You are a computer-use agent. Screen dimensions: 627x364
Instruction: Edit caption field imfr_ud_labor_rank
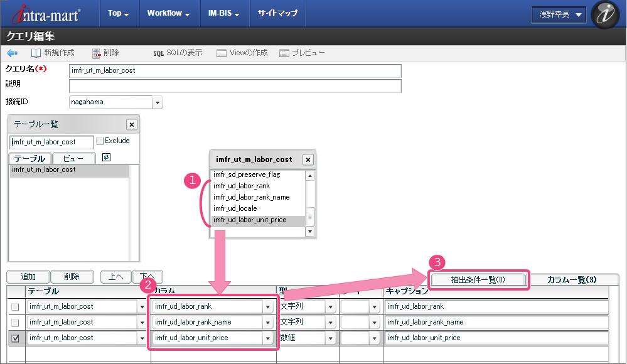tap(496, 307)
